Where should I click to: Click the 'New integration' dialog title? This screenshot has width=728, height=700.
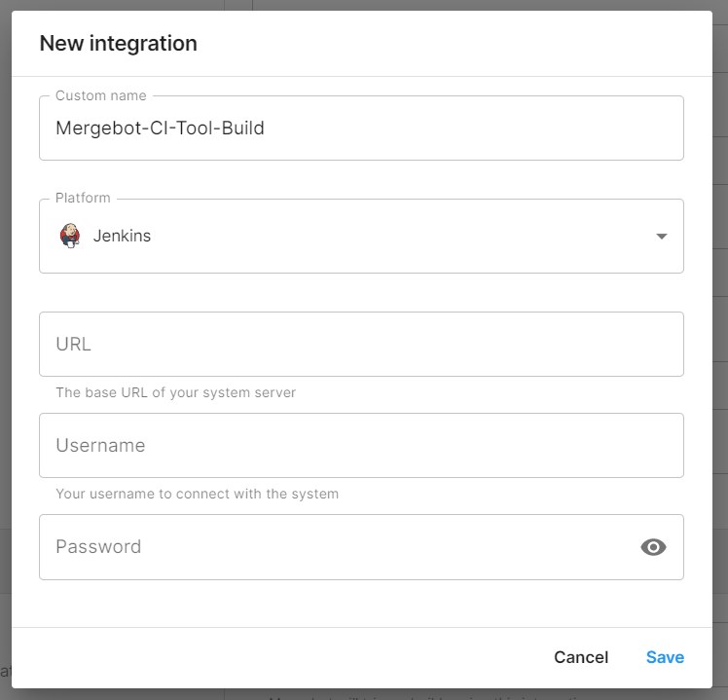(x=119, y=44)
